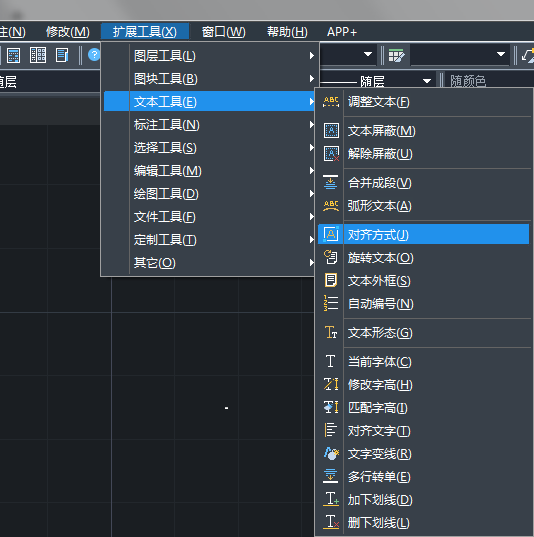Image resolution: width=534 pixels, height=537 pixels.
Task: Select 文本外框(S) command
Action: pyautogui.click(x=424, y=280)
